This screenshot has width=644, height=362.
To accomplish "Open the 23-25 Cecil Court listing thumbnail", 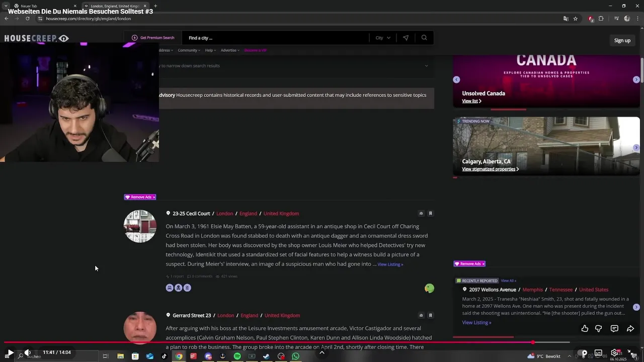I will [140, 226].
